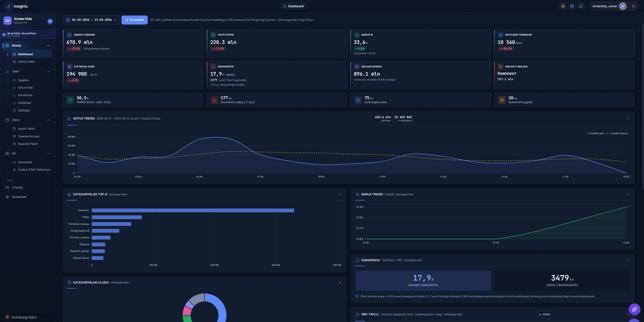Click the database icon in top bar
The width and height of the screenshot is (644, 322).
(x=572, y=6)
